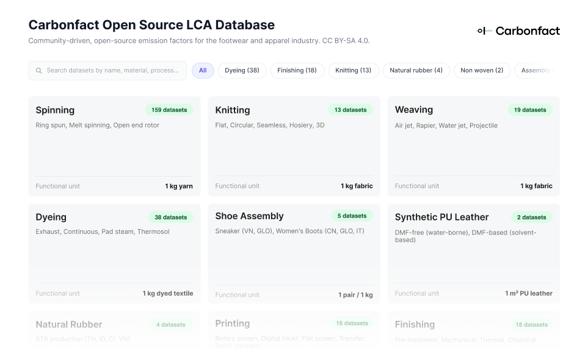Click the 19 datasets badge

point(530,110)
